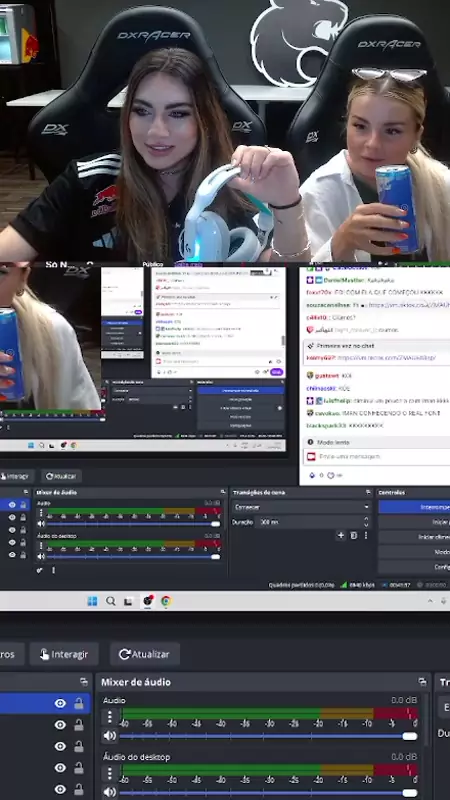Click Iniciar câmera virtual in Controles
This screenshot has height=800, width=450.
point(414,537)
